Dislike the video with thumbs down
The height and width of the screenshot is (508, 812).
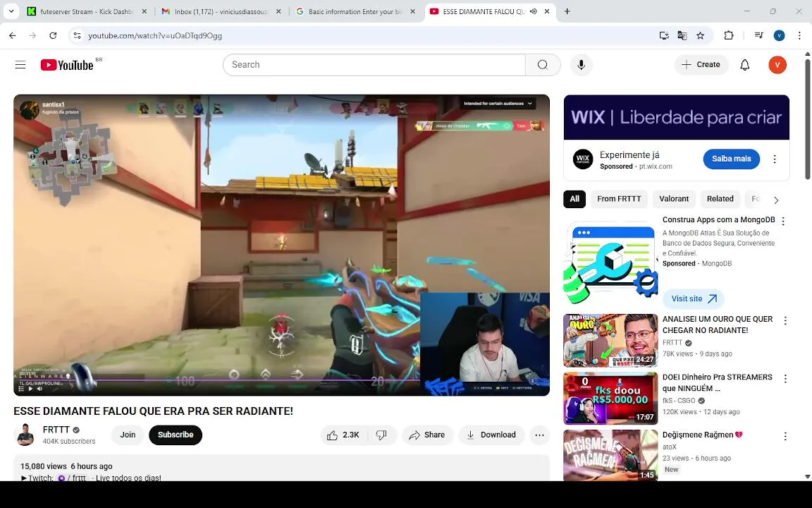click(x=381, y=435)
